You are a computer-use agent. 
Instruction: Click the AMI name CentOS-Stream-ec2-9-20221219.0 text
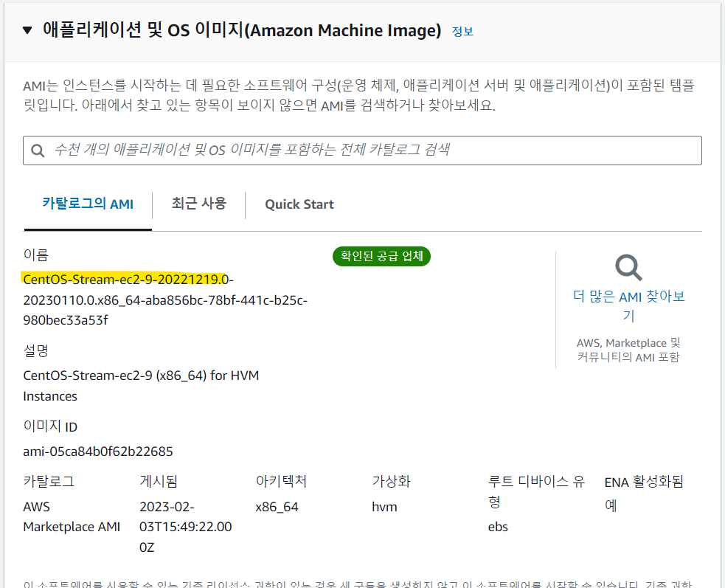click(x=126, y=279)
